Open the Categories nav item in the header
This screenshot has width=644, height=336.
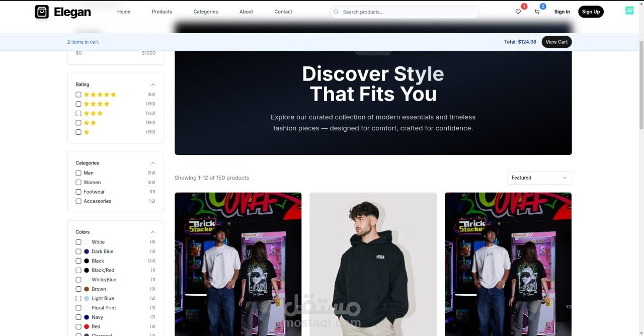pyautogui.click(x=206, y=12)
